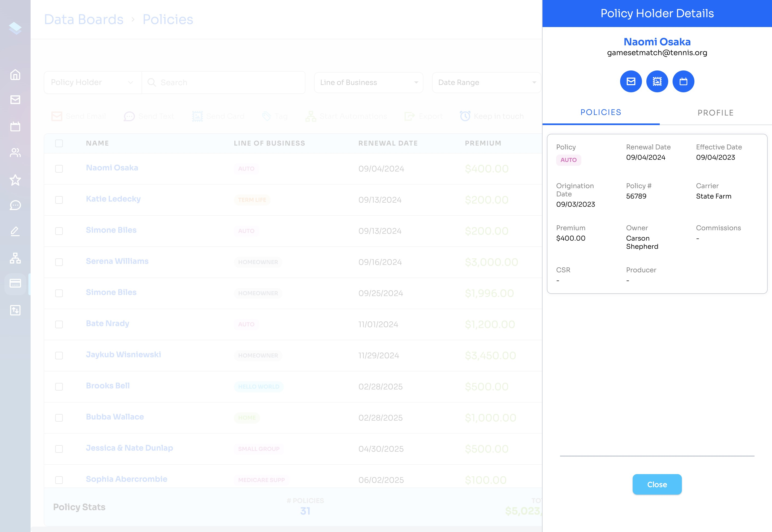Check the Brooks Bell row checkbox
772x532 pixels.
click(x=59, y=387)
